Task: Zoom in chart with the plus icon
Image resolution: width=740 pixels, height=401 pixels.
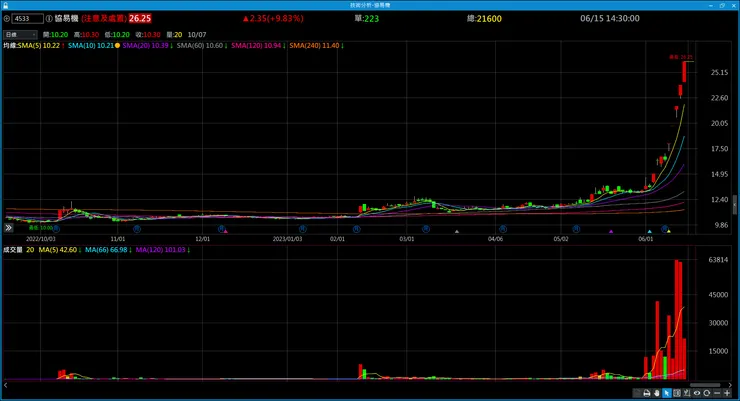Action: coord(727,393)
